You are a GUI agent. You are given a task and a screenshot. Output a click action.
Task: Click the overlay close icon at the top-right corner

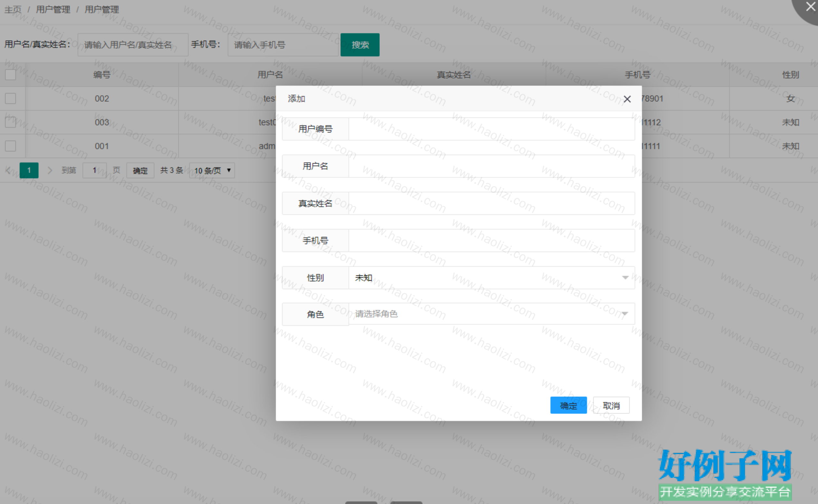point(811,7)
